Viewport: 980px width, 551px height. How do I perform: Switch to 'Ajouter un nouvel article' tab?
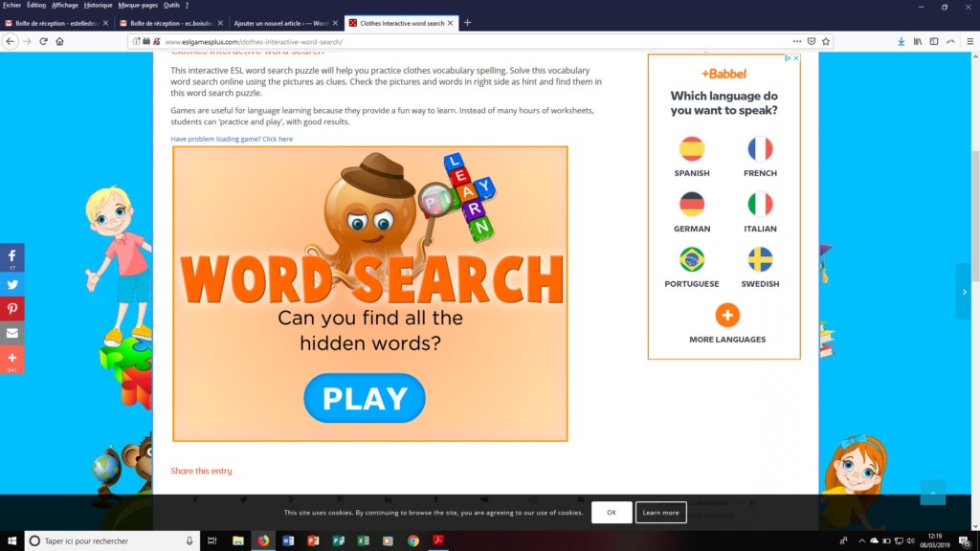click(x=283, y=23)
